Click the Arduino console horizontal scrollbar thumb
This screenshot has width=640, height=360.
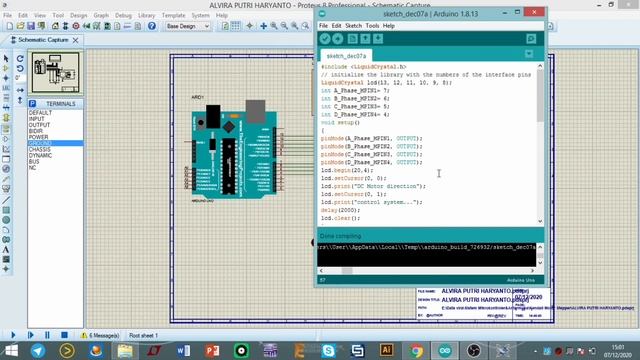pyautogui.click(x=347, y=271)
